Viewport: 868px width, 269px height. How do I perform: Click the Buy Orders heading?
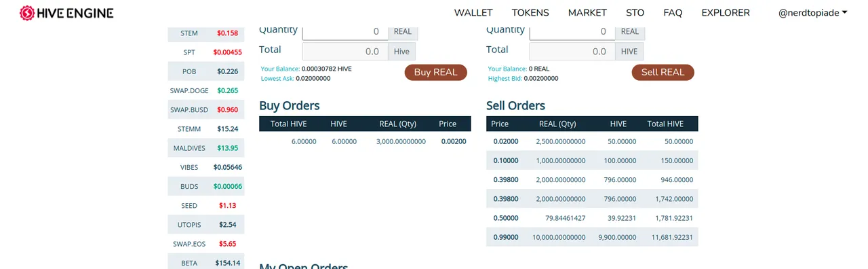(290, 105)
